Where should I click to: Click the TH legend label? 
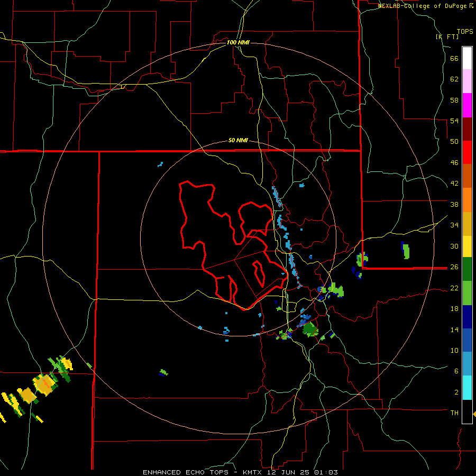point(454,413)
